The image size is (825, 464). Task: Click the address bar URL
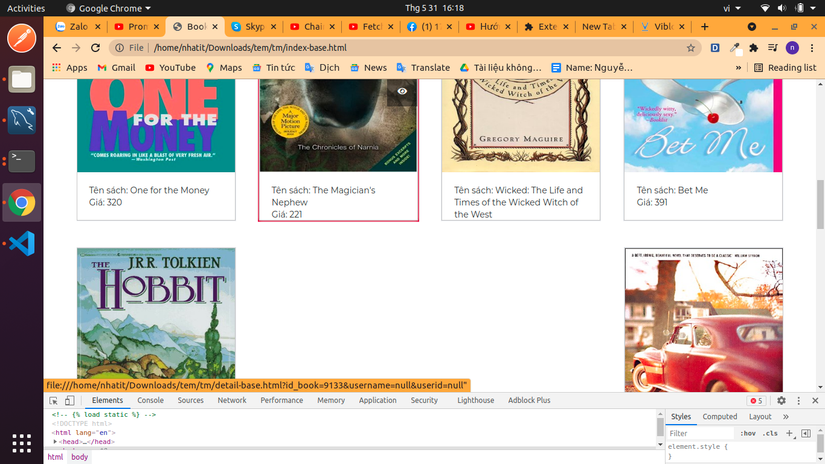tap(250, 48)
